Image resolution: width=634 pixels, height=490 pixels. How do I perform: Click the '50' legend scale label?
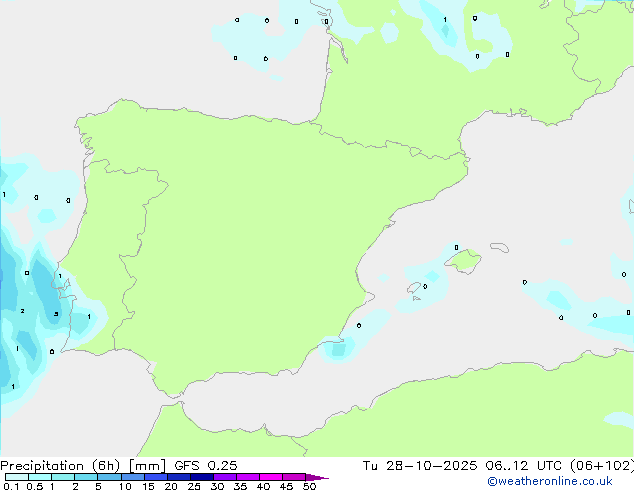click(x=309, y=486)
